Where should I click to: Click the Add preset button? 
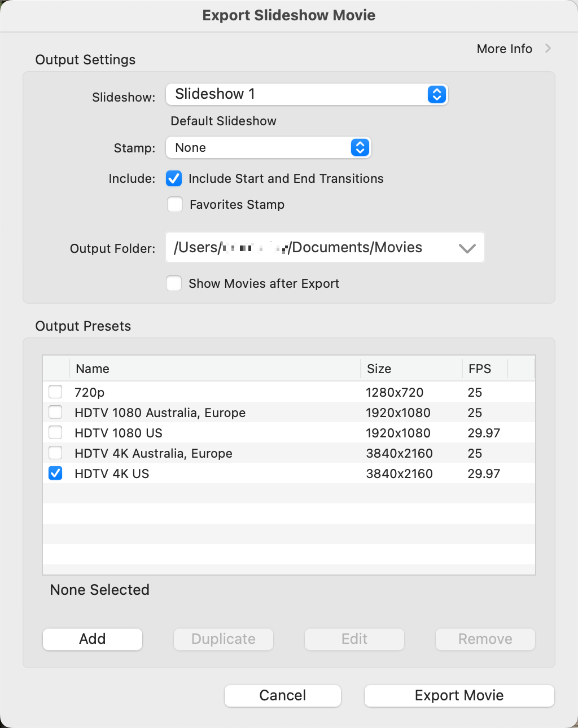coord(93,639)
